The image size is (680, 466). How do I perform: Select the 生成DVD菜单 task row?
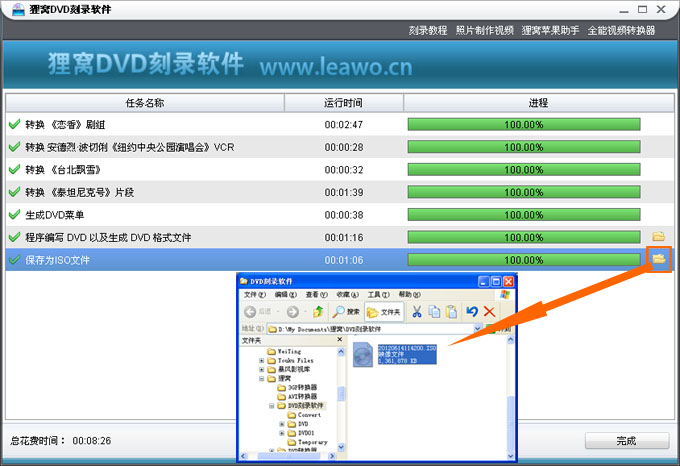click(340, 215)
